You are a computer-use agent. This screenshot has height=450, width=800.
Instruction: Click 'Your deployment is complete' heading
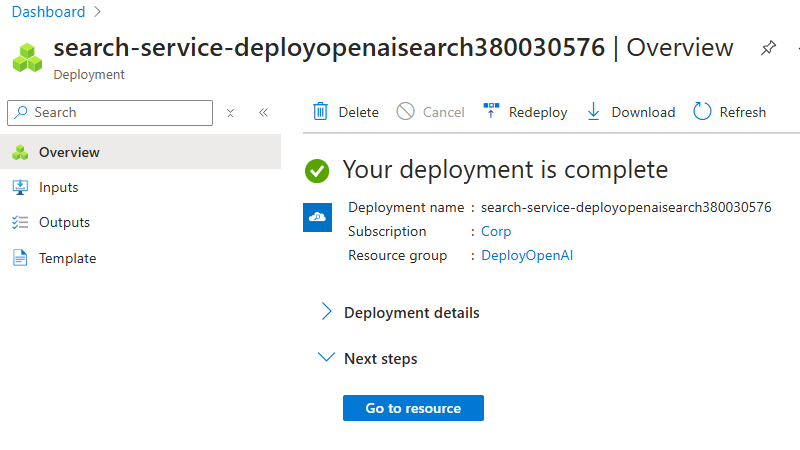[505, 170]
